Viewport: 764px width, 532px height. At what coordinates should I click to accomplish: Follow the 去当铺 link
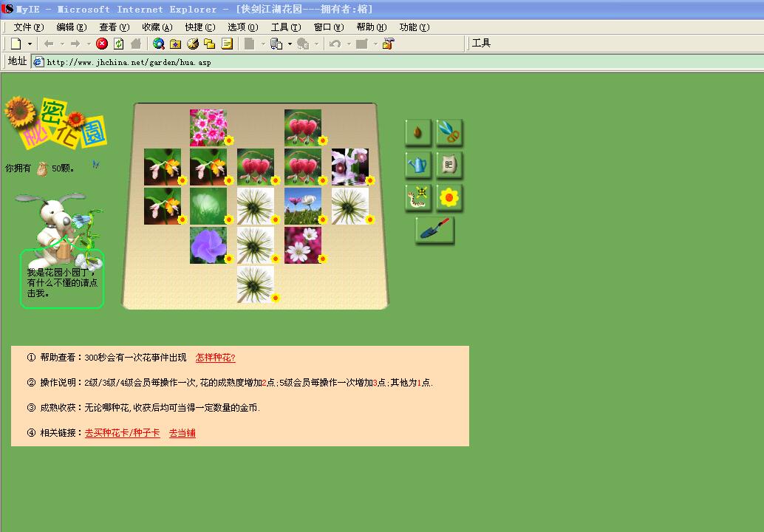183,432
